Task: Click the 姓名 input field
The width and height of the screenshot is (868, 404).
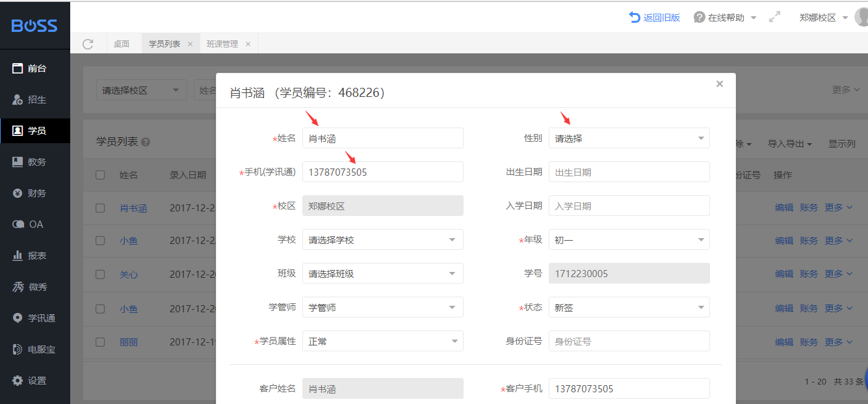Action: point(382,138)
